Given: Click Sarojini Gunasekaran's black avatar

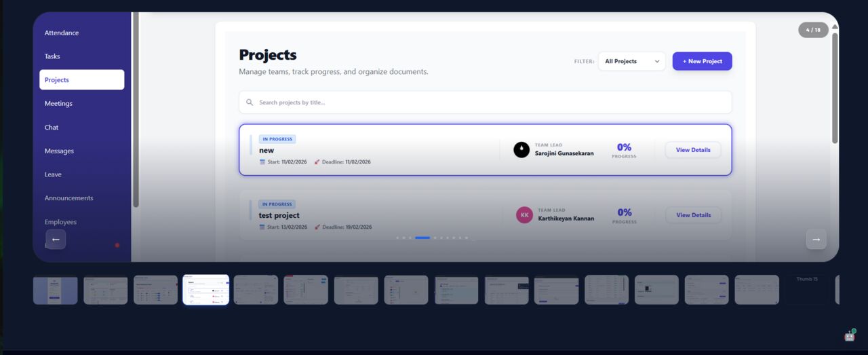Looking at the screenshot, I should pyautogui.click(x=521, y=149).
